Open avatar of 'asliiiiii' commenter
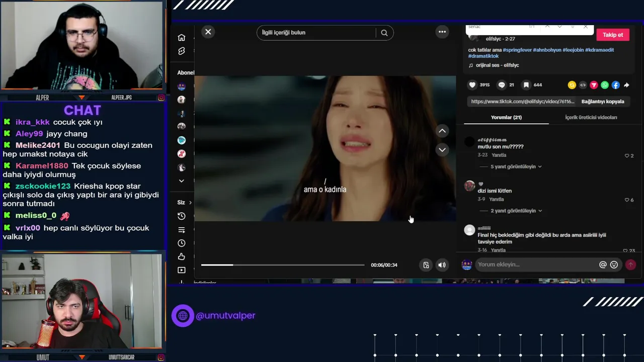 click(x=469, y=230)
